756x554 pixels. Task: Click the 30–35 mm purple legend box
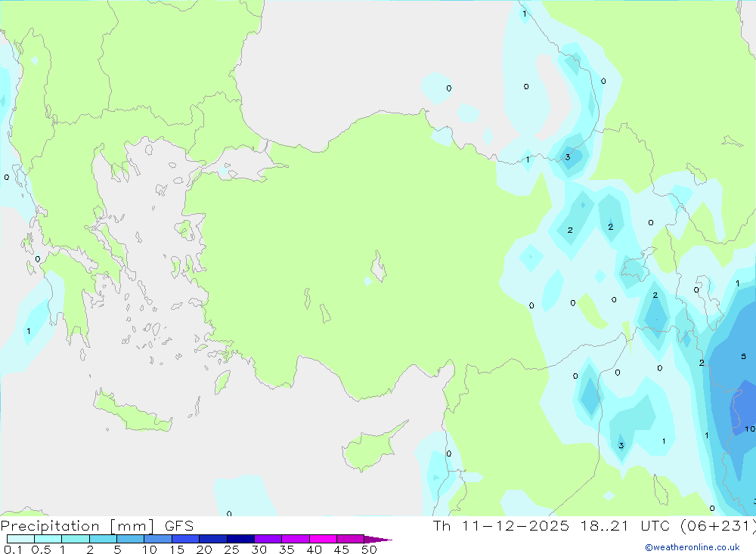click(x=268, y=539)
